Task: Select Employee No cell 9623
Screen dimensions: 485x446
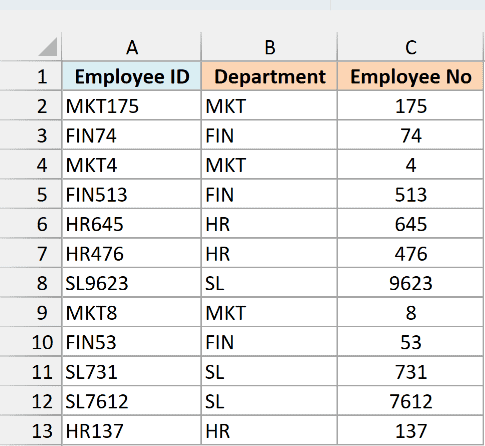Action: (x=411, y=282)
